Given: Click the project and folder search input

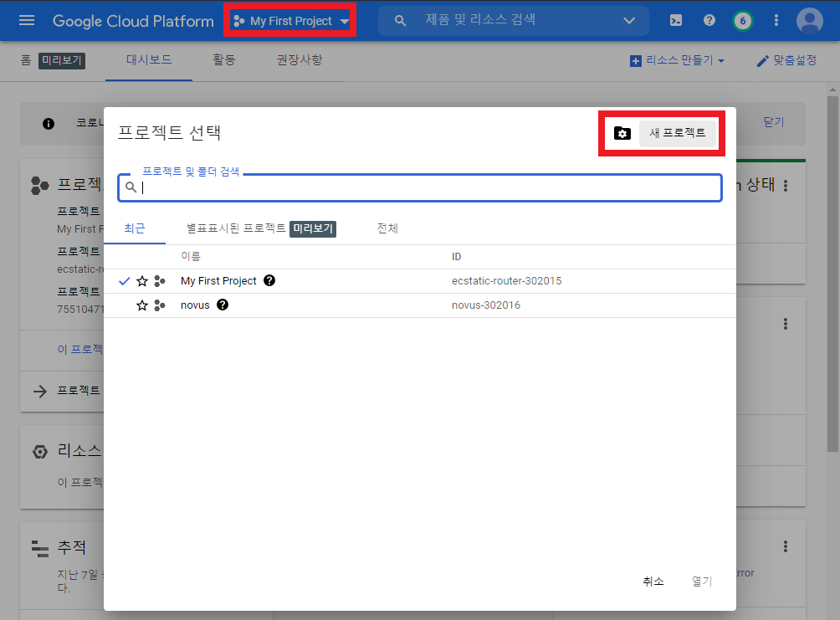Looking at the screenshot, I should (x=420, y=187).
